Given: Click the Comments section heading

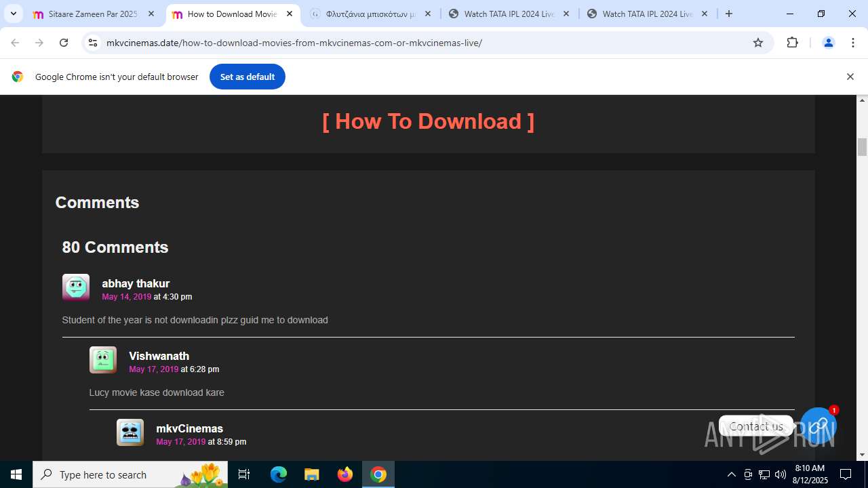Looking at the screenshot, I should click(x=97, y=203).
